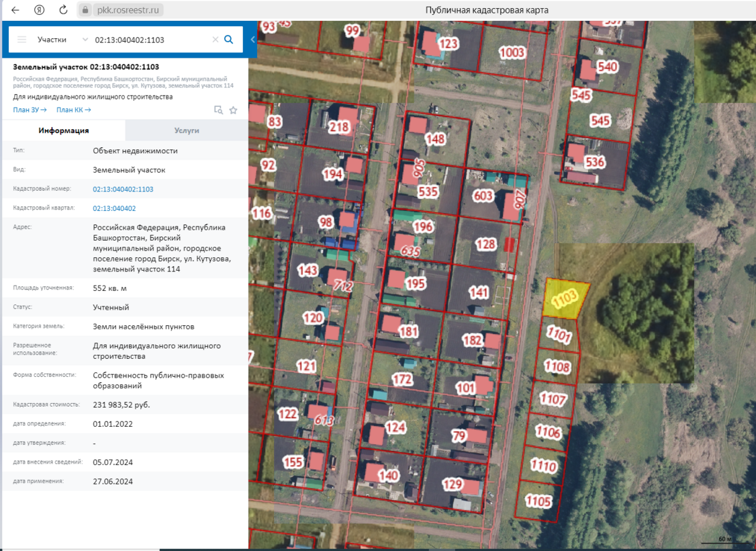Click the area value 552 кв. м
Viewport: 756px width, 551px height.
tap(110, 288)
